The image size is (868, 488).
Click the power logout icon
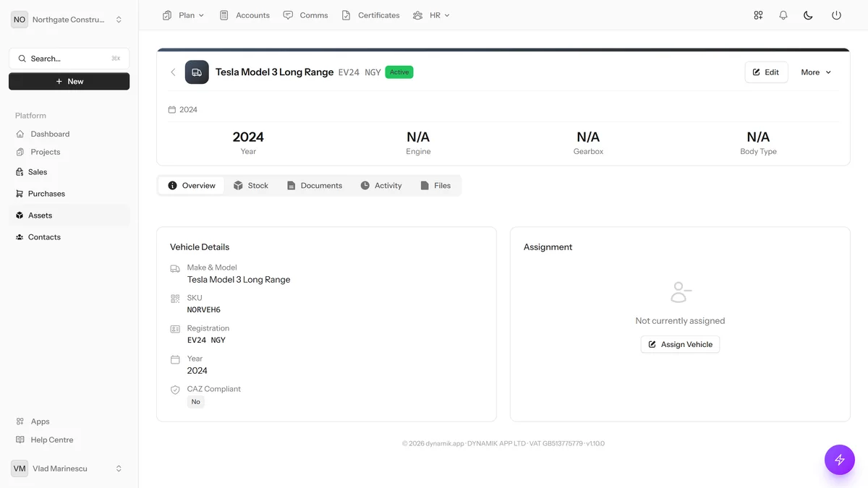[836, 15]
